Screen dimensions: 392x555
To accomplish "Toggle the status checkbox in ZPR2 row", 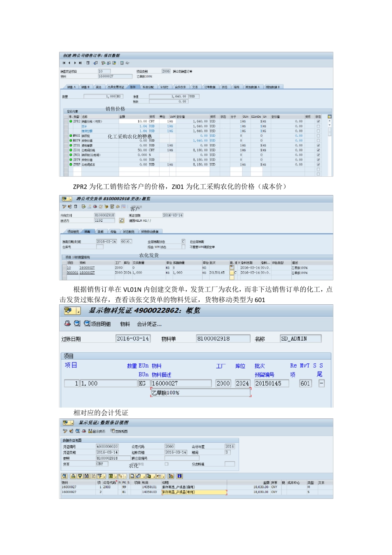I will [318, 121].
